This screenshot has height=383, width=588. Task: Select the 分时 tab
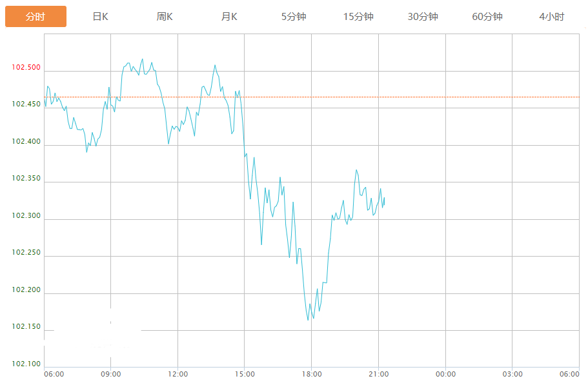35,17
